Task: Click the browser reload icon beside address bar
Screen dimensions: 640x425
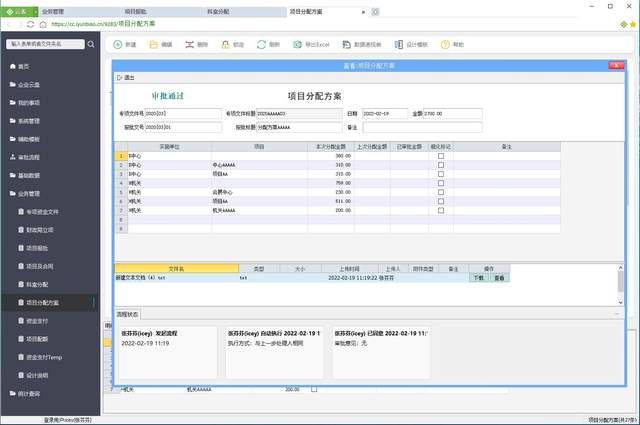Action: coord(30,24)
